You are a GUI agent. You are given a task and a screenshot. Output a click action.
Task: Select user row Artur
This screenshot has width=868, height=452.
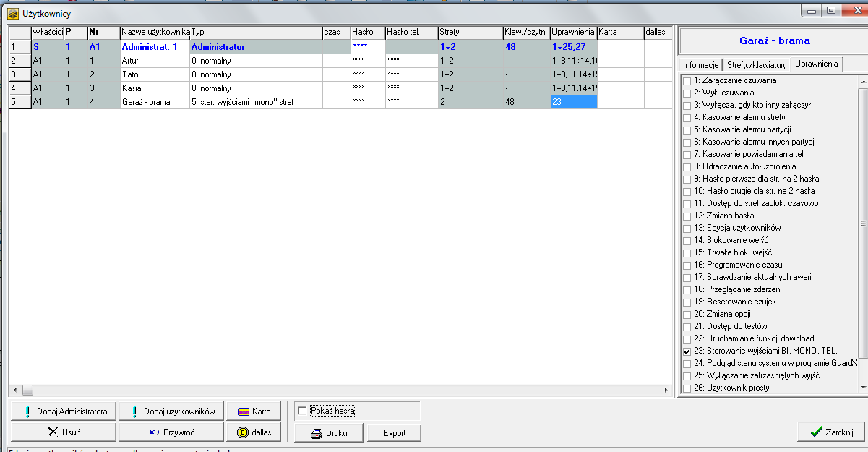point(155,61)
